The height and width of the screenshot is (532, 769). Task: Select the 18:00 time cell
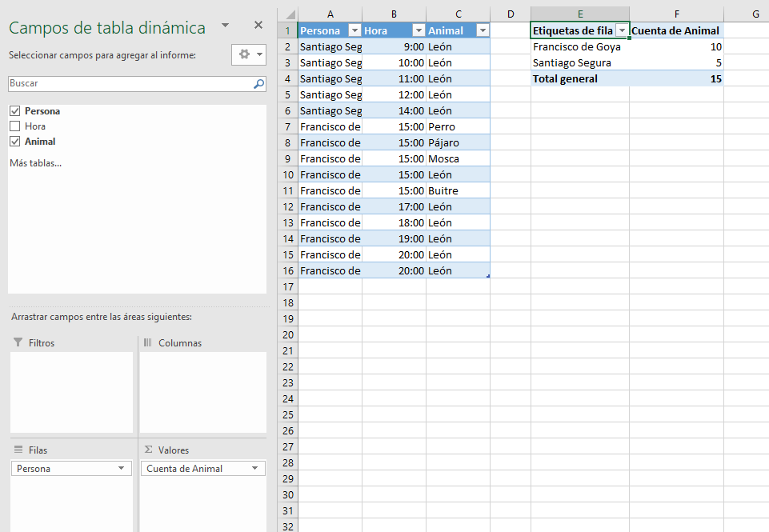pos(394,222)
